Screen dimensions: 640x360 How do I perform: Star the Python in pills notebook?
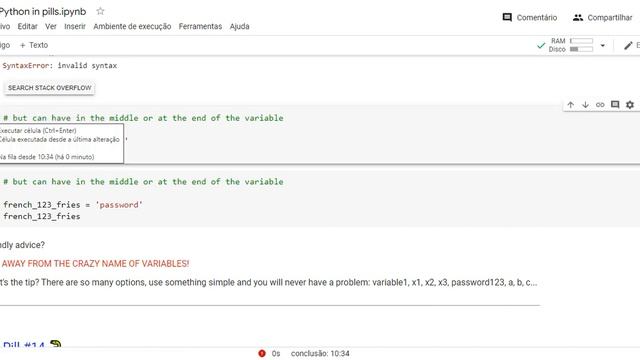(100, 11)
